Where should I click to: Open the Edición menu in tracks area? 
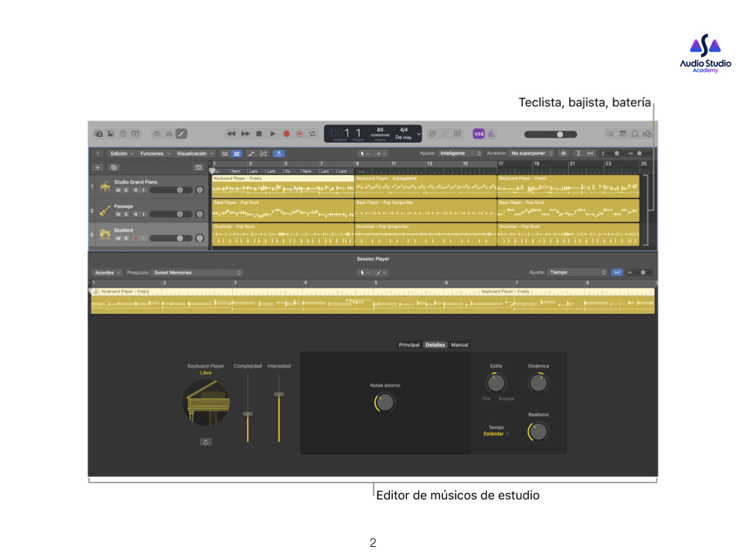(x=122, y=153)
